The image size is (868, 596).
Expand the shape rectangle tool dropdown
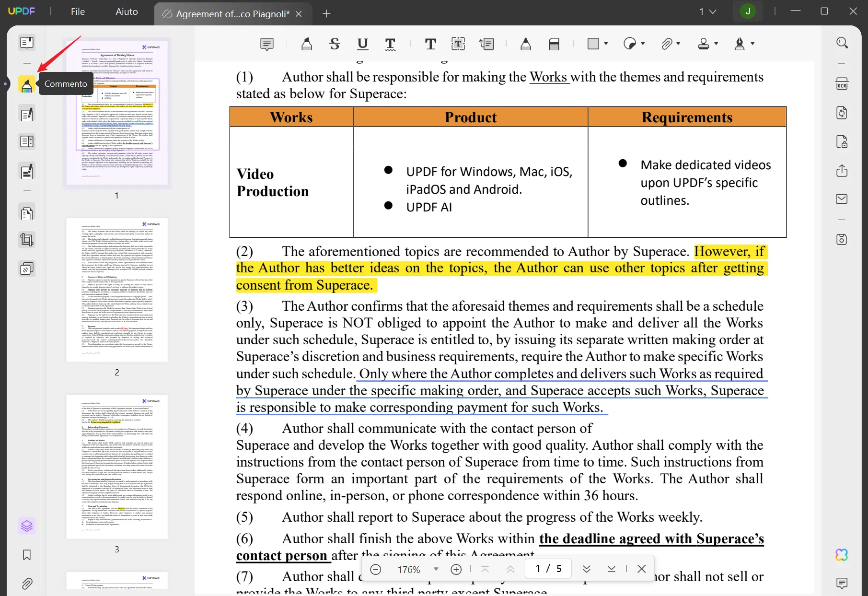[606, 44]
